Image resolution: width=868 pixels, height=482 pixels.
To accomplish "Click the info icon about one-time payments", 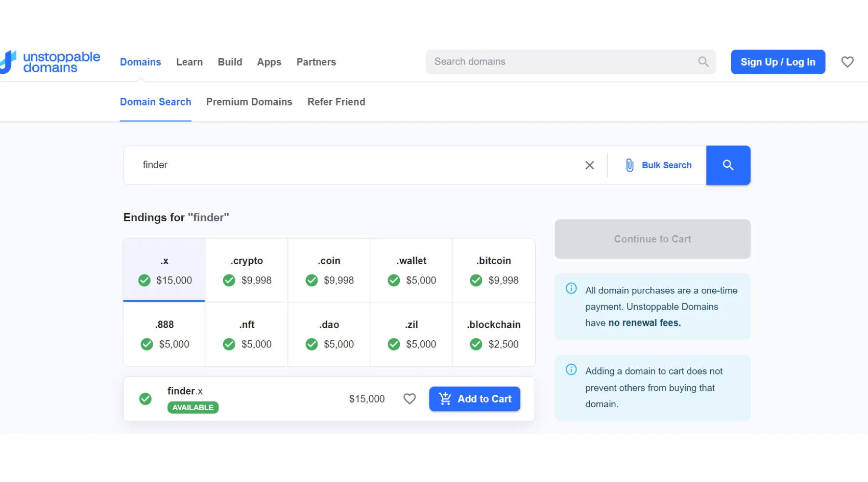I will [571, 288].
